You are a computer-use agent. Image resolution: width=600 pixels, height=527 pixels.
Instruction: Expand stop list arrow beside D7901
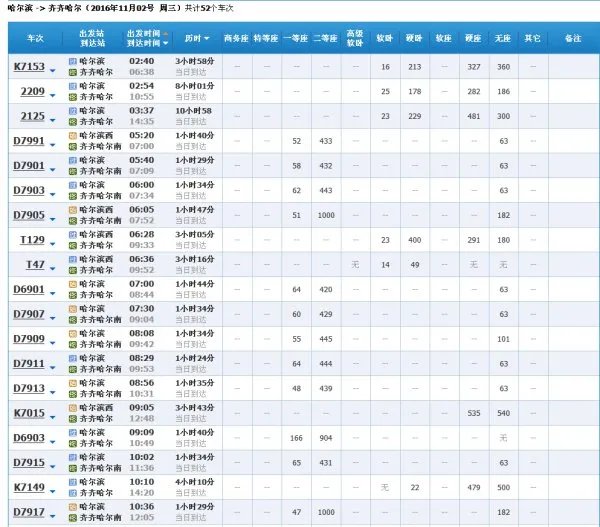53,170
